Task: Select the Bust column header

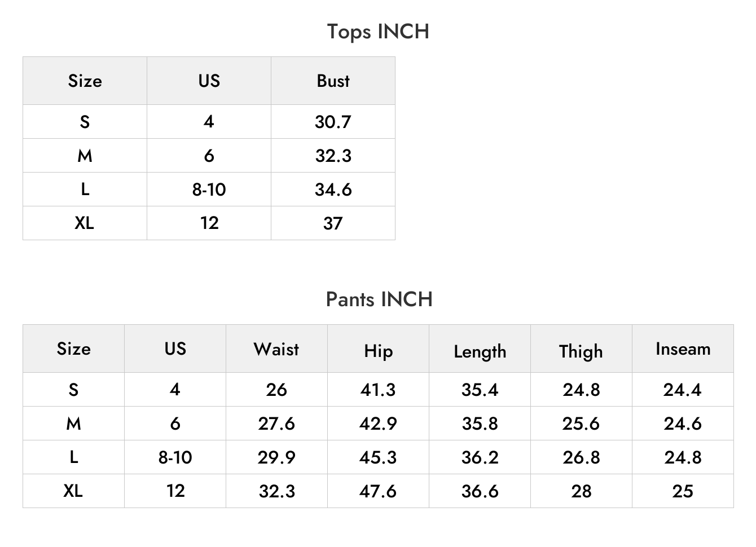Action: pos(333,81)
